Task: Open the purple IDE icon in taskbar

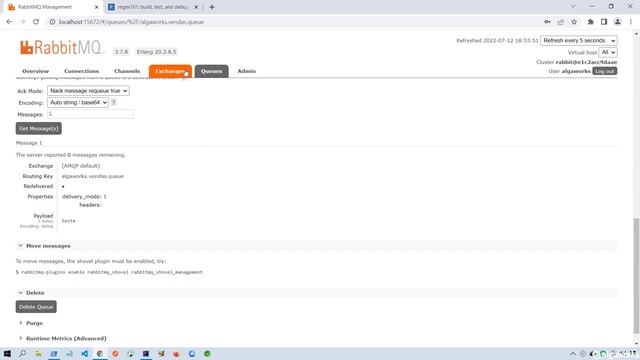Action: [x=146, y=353]
